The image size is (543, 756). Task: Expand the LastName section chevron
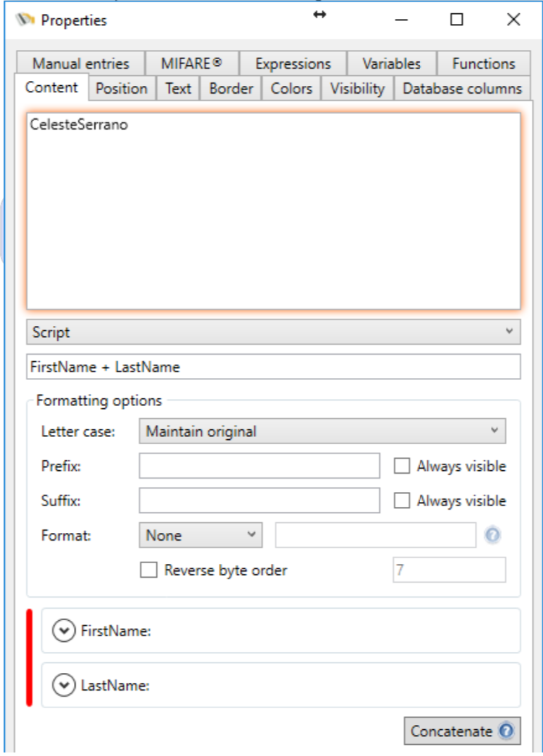coord(64,685)
